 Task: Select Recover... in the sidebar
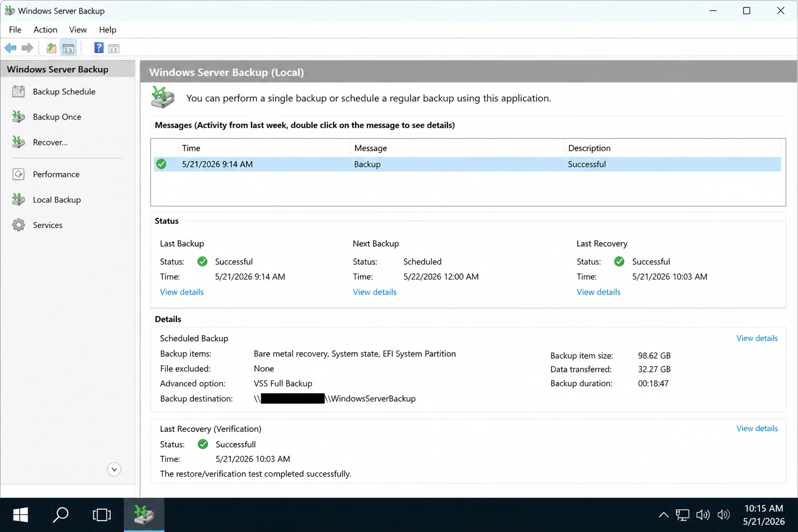[x=50, y=142]
